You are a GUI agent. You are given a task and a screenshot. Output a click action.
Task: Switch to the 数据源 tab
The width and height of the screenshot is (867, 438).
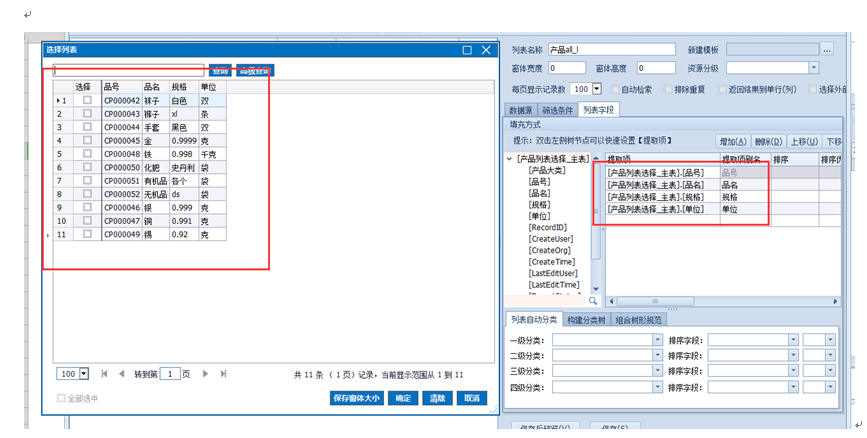521,110
